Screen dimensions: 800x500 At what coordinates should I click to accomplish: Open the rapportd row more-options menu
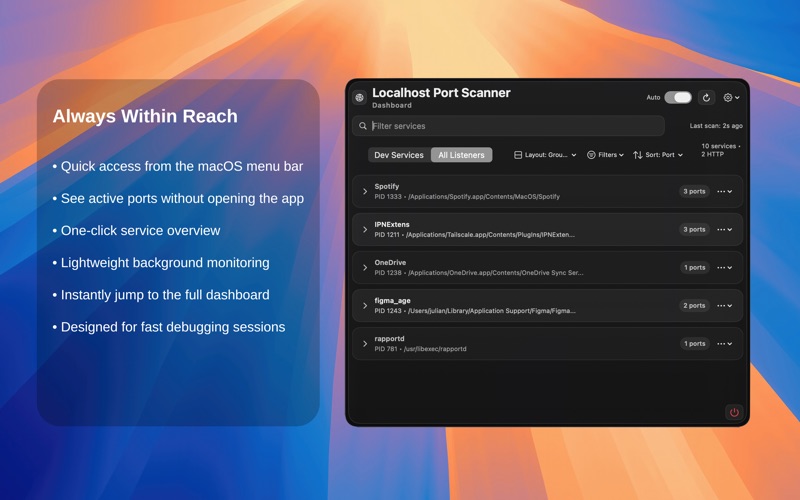(x=724, y=344)
